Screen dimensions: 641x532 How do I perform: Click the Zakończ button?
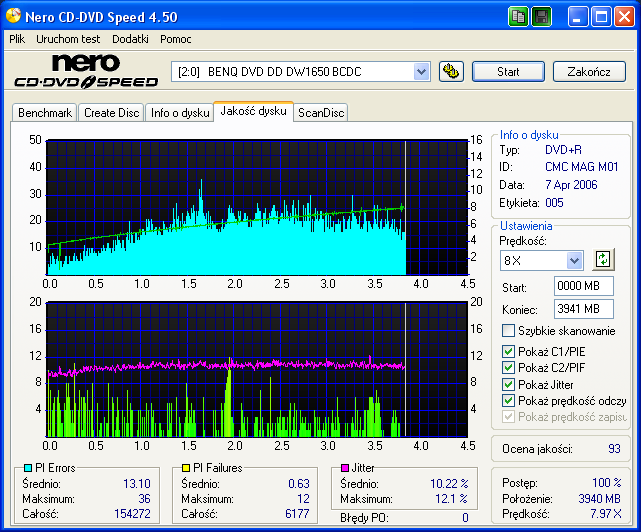click(x=589, y=72)
